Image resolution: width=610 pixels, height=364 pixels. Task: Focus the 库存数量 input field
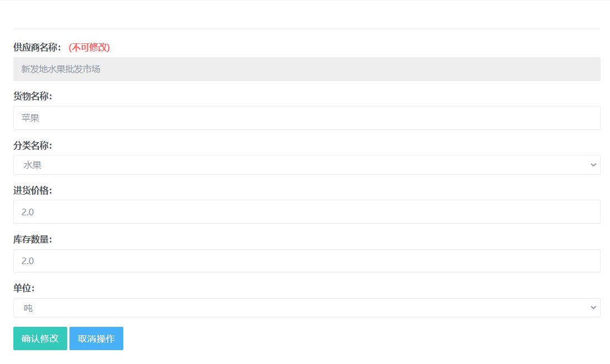point(307,261)
